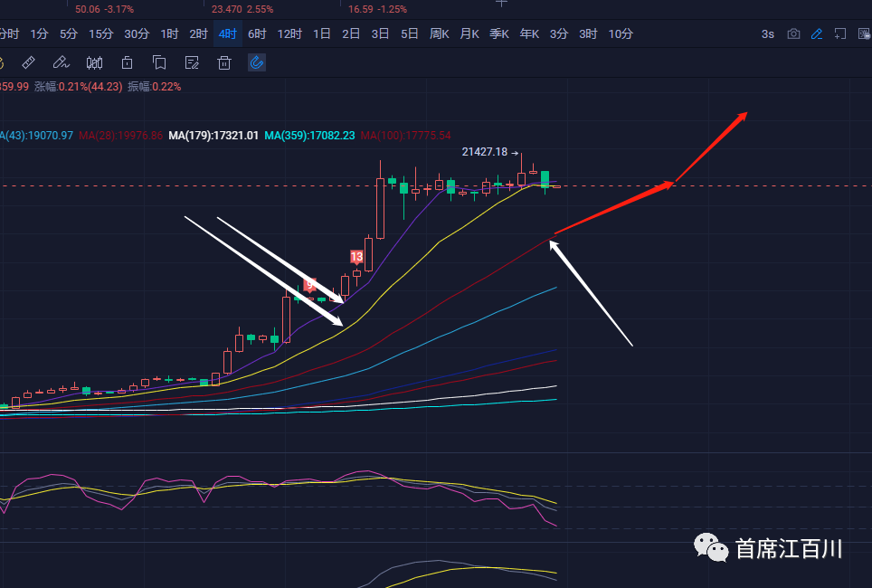Click the 21427.18 high price label
This screenshot has width=872, height=588.
484,151
